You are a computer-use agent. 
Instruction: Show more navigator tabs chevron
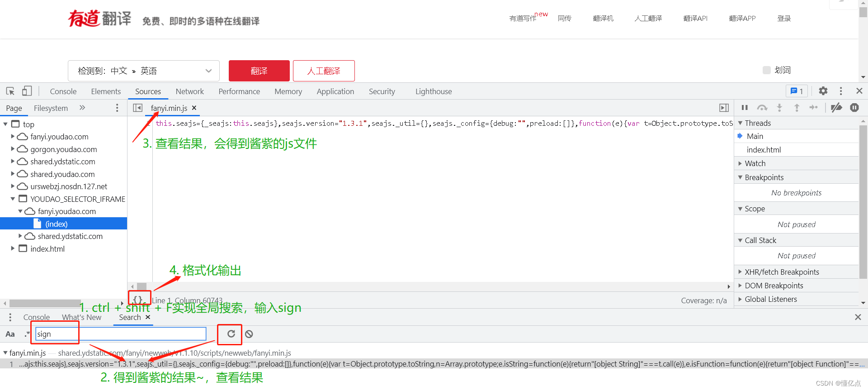[x=82, y=108]
